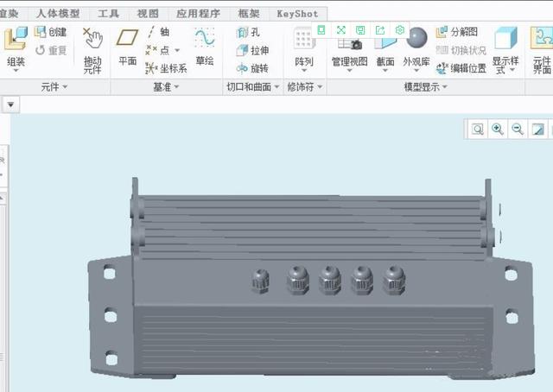This screenshot has width=553, height=392.
Task: Select the 应用程序 tab
Action: click(198, 14)
